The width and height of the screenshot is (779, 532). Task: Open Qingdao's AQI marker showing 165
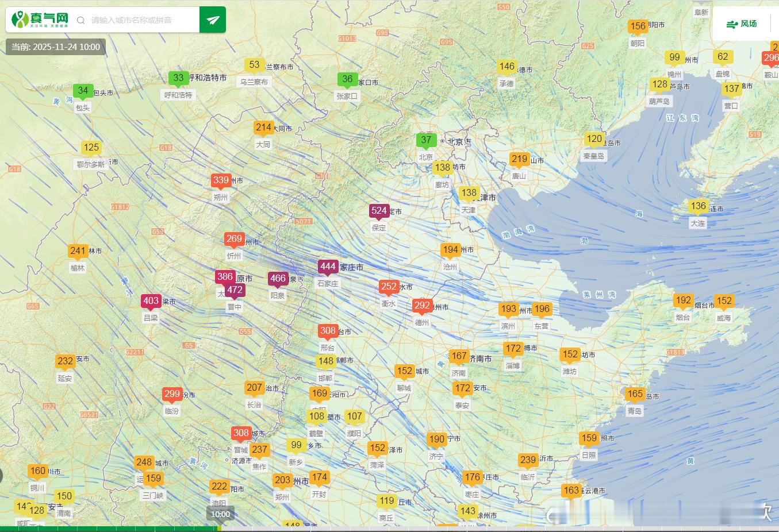(x=635, y=395)
